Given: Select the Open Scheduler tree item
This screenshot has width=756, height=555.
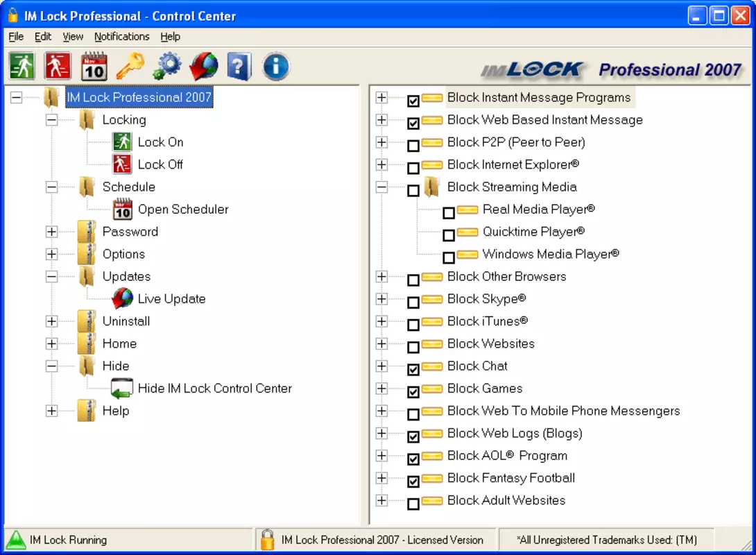Looking at the screenshot, I should tap(183, 210).
